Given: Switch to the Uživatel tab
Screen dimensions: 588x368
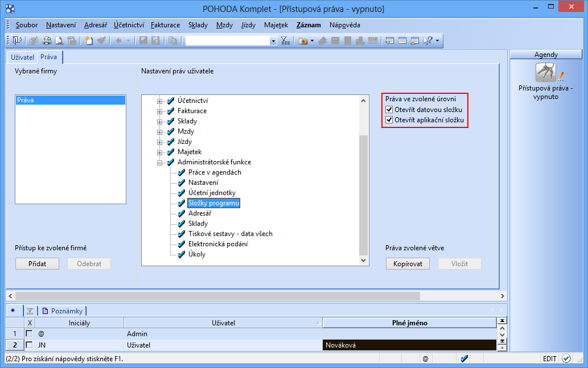Looking at the screenshot, I should click(23, 57).
